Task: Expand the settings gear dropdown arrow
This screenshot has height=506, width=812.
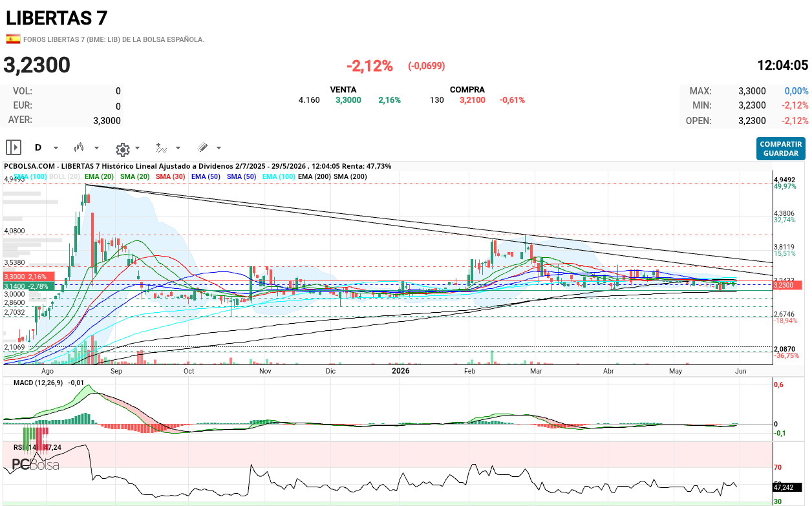Action: [138, 148]
